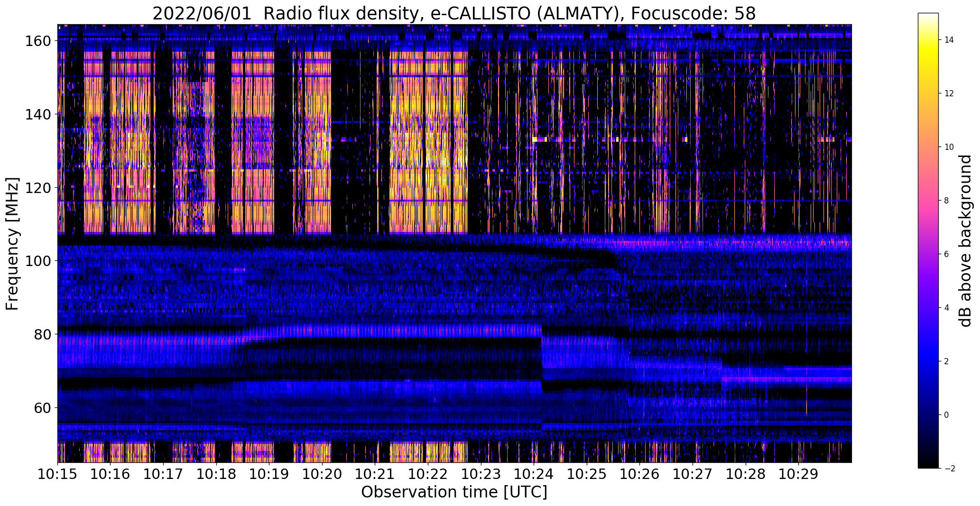Click the 60 frequency tick label
This screenshot has width=980, height=506.
(x=43, y=407)
